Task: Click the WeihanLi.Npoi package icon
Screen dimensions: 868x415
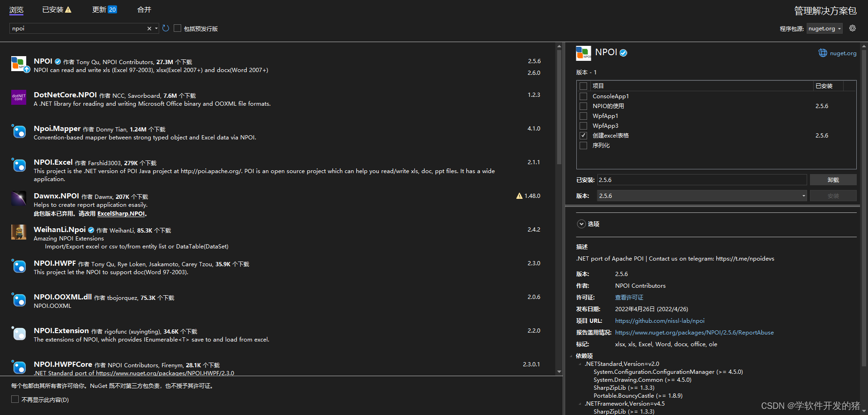Action: click(19, 232)
